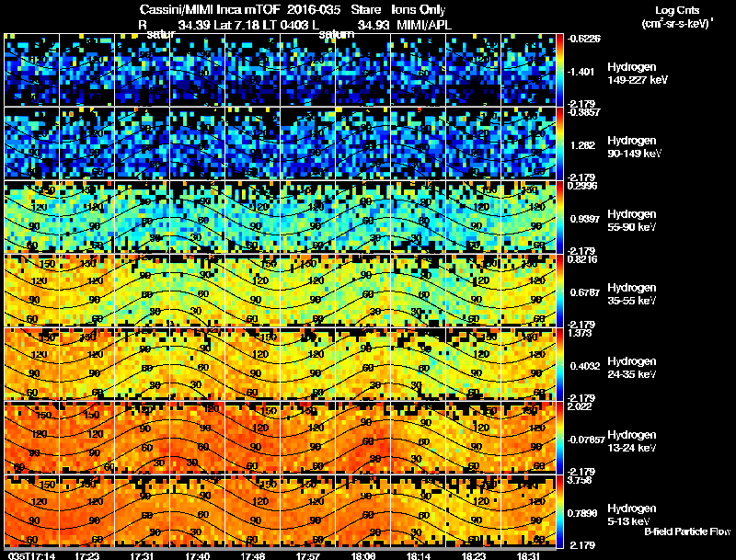Viewport: 736px width, 560px height.
Task: Click the '-0.6226' color scale value
Action: 583,39
